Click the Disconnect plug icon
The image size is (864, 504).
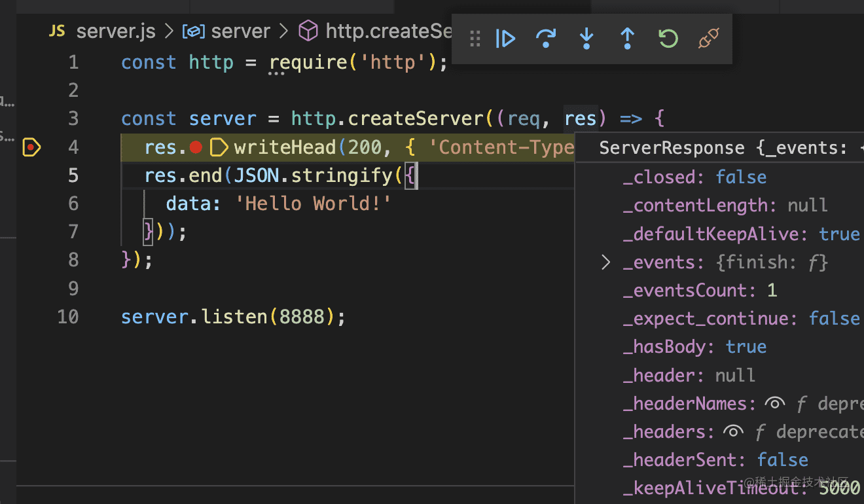tap(708, 39)
